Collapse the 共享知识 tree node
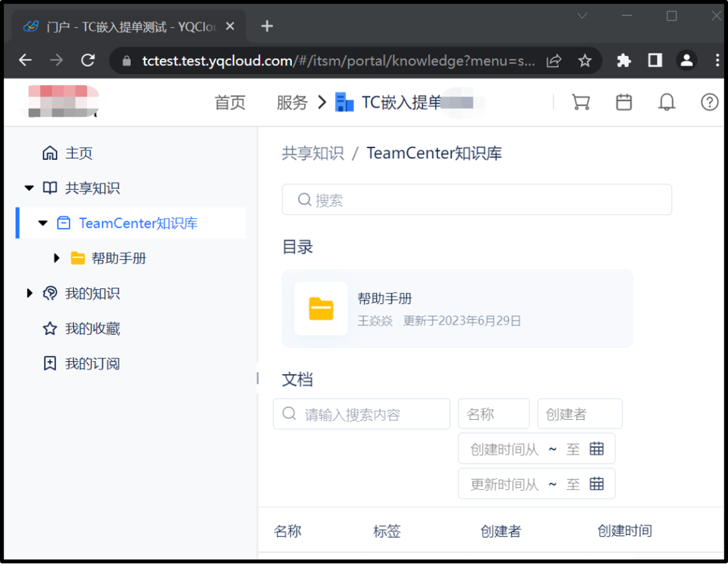728x564 pixels. [x=29, y=189]
